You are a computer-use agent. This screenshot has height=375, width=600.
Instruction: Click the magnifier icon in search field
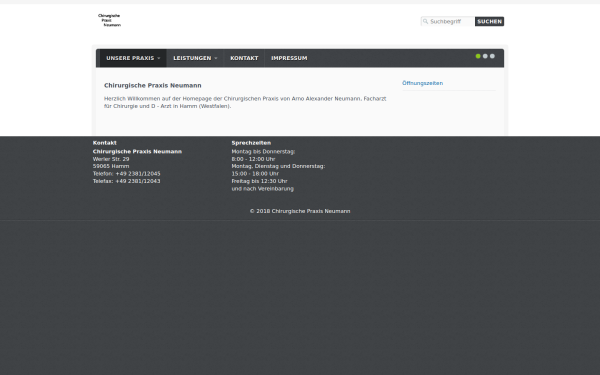pyautogui.click(x=425, y=21)
